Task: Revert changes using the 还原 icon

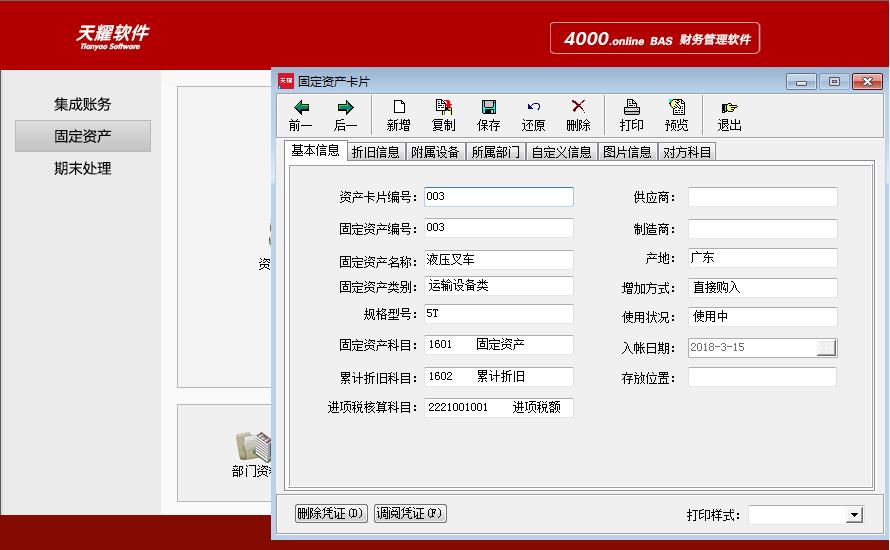Action: point(533,115)
